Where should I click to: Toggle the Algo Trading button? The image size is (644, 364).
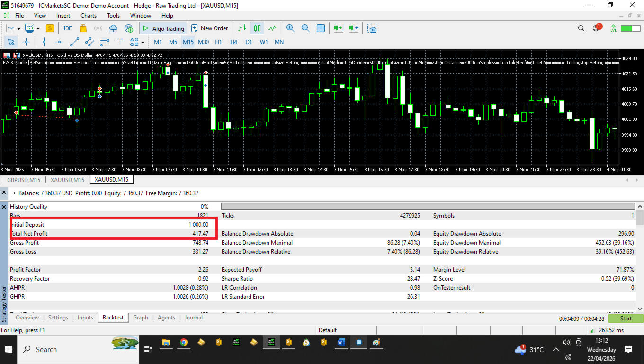(x=163, y=28)
